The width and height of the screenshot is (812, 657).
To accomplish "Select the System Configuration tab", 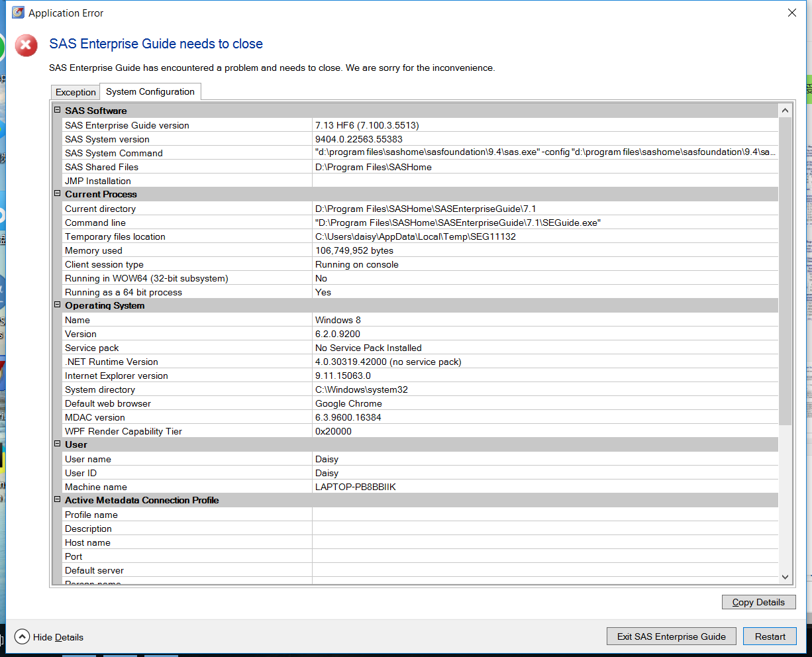I will (x=150, y=91).
